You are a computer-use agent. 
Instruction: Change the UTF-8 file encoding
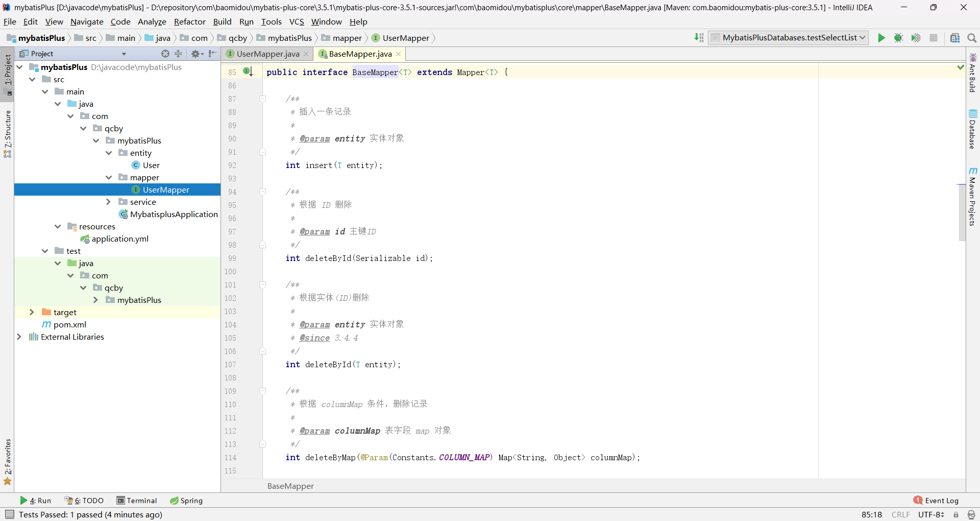(931, 515)
